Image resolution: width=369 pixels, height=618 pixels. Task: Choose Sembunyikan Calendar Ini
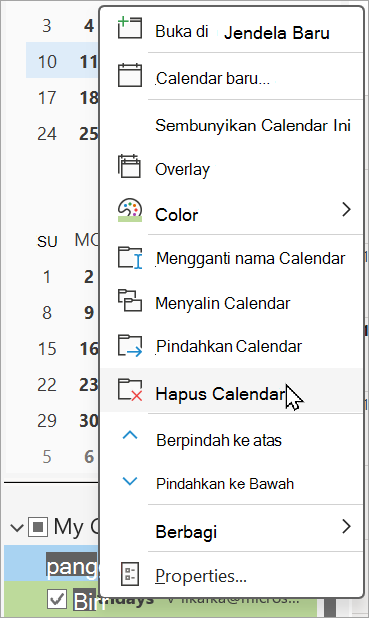[x=232, y=125]
